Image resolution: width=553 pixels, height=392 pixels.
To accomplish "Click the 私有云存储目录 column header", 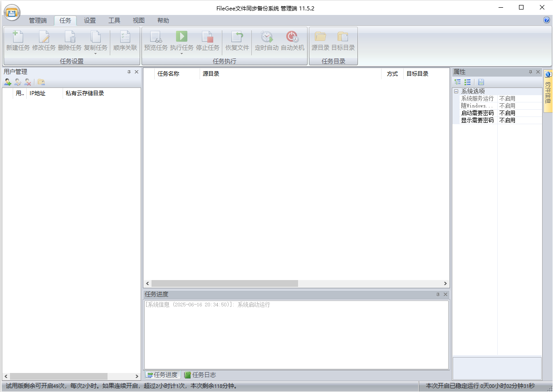I will 102,93.
